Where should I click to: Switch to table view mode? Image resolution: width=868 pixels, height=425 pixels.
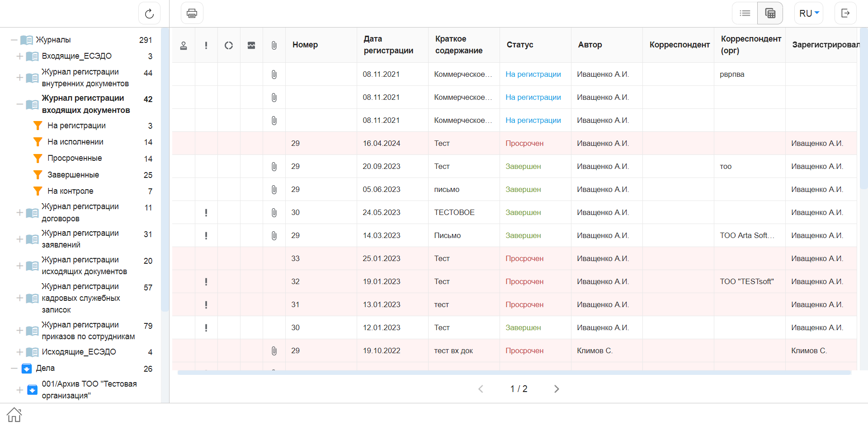coord(770,13)
